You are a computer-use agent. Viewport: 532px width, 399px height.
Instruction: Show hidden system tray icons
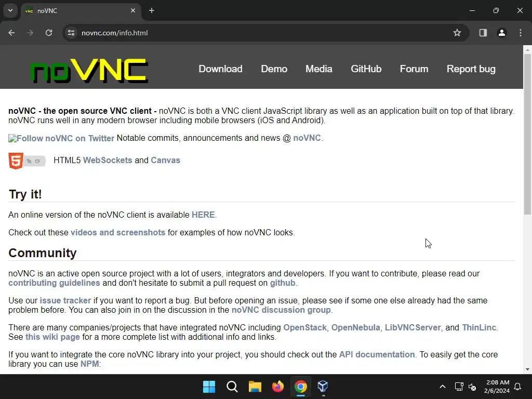coord(443,387)
